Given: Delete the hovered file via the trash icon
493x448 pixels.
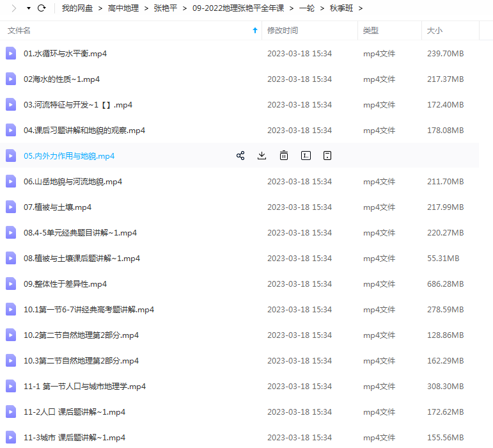Looking at the screenshot, I should (284, 156).
